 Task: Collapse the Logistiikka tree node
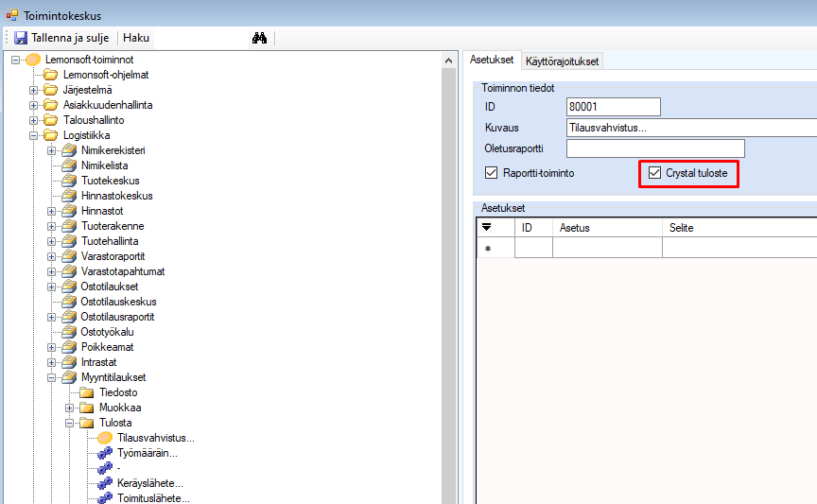[x=34, y=135]
